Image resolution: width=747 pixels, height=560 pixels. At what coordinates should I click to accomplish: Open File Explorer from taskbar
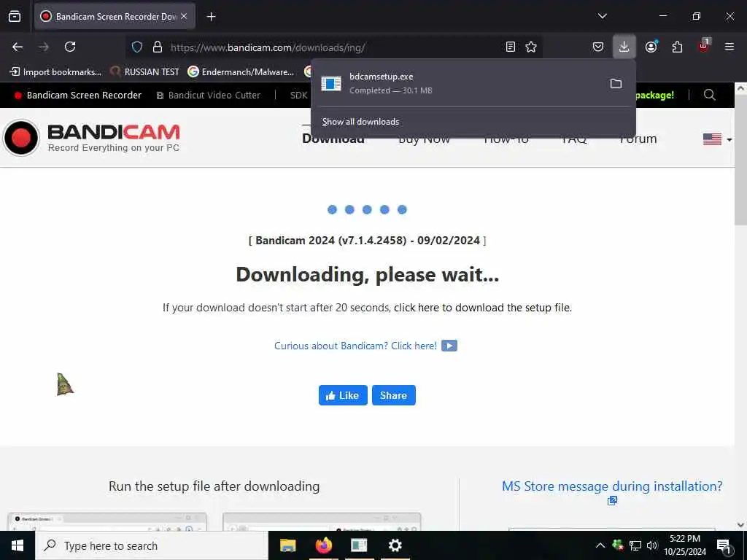coord(287,545)
